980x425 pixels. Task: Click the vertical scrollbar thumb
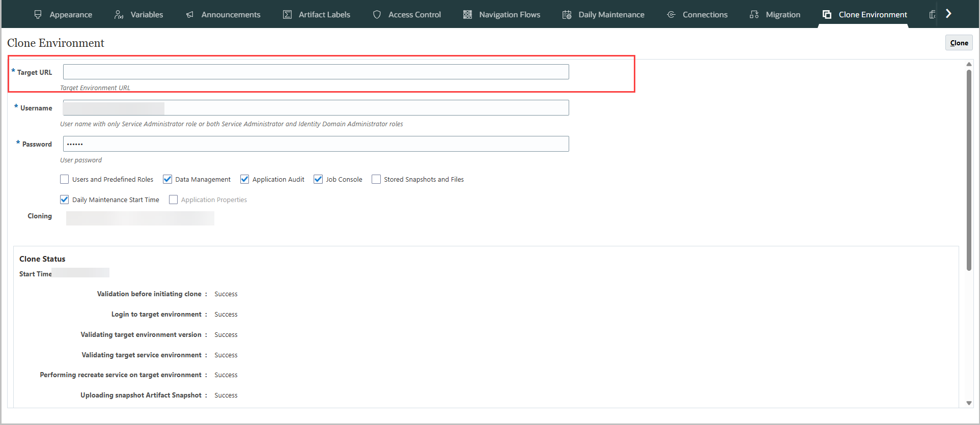[969, 170]
